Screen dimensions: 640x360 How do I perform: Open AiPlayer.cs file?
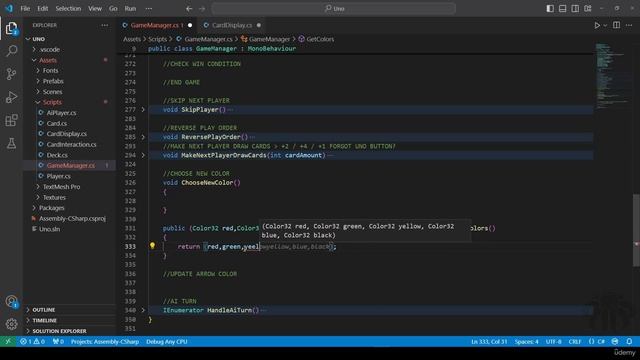(x=61, y=113)
